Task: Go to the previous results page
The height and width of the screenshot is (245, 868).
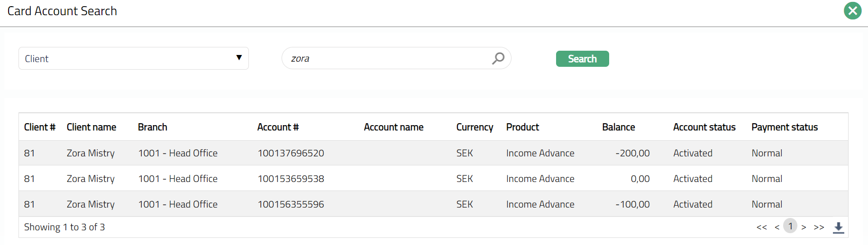Action: pyautogui.click(x=777, y=227)
